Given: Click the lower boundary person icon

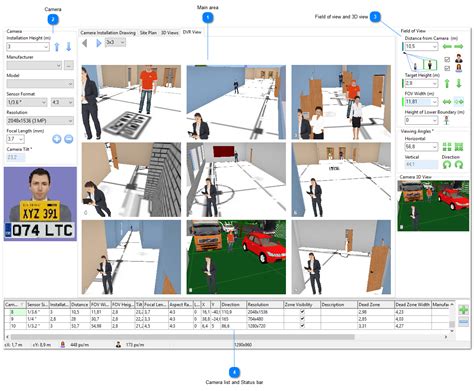Looking at the screenshot, I should point(447,120).
